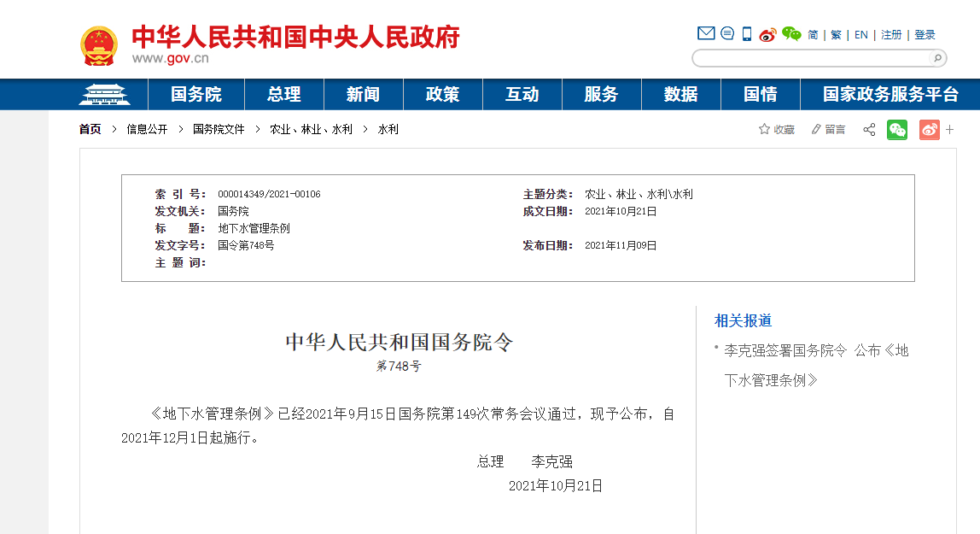Click the WeChat icon in top header
Image resolution: width=980 pixels, height=534 pixels.
791,34
